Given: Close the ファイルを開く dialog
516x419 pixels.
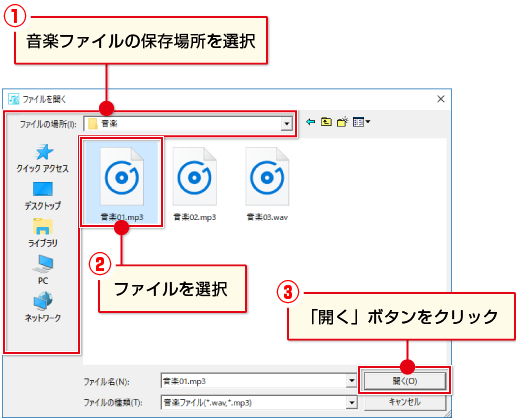Looking at the screenshot, I should pos(441,99).
